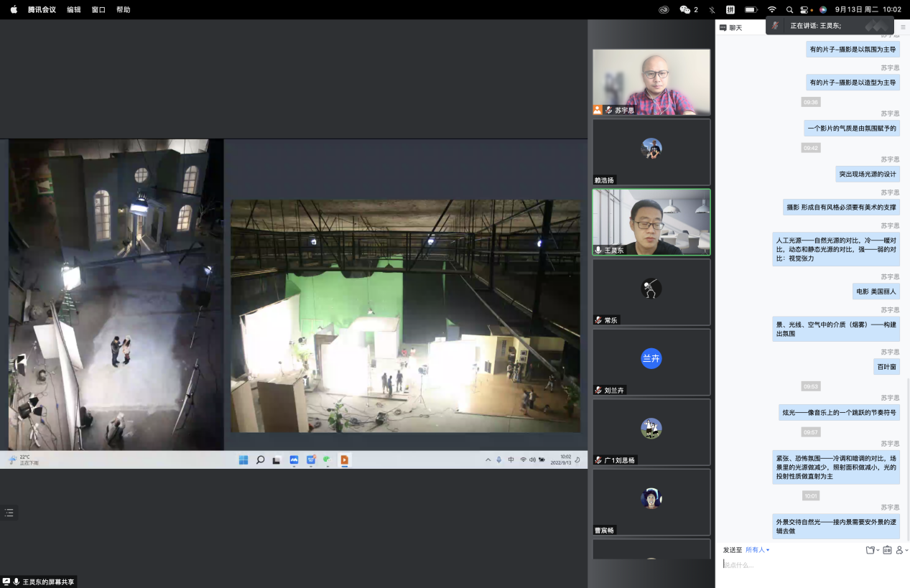Image resolution: width=910 pixels, height=588 pixels.
Task: Open the 帮助 menu
Action: [123, 9]
